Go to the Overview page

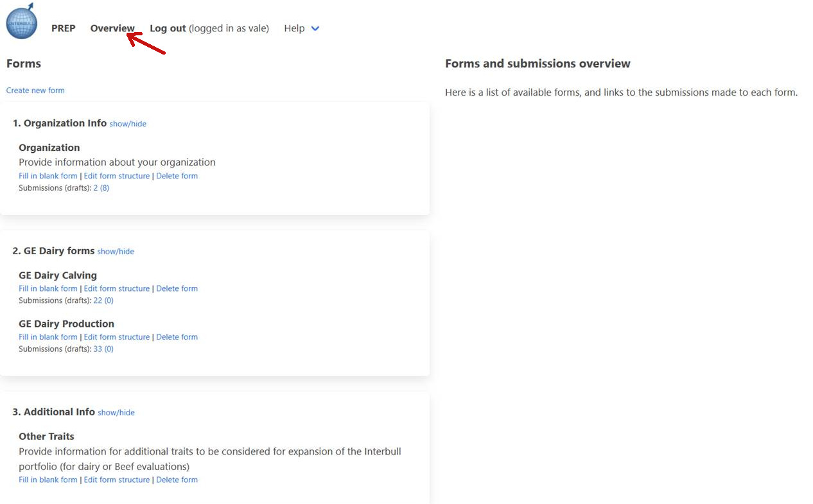(x=112, y=28)
